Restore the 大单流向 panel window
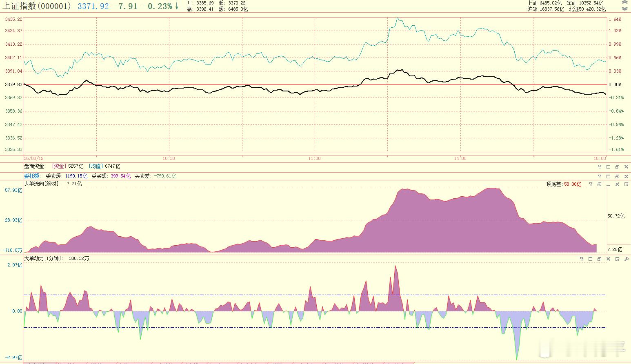This screenshot has width=631, height=364. 599,184
